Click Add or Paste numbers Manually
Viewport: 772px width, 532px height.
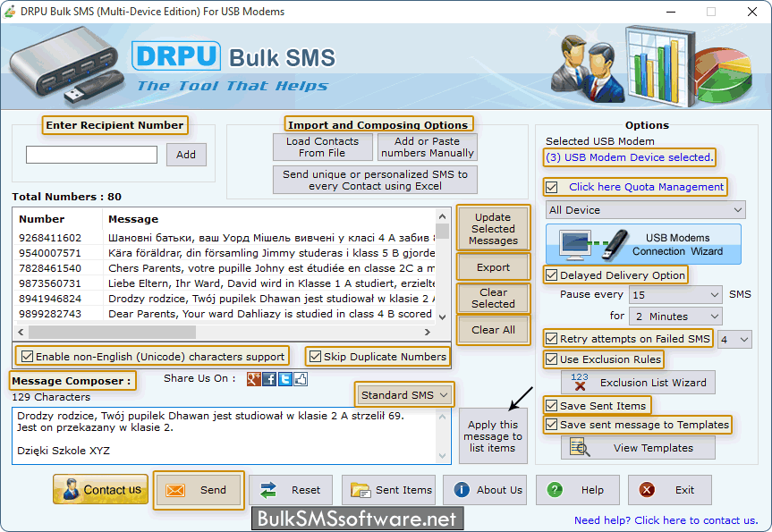[x=428, y=148]
